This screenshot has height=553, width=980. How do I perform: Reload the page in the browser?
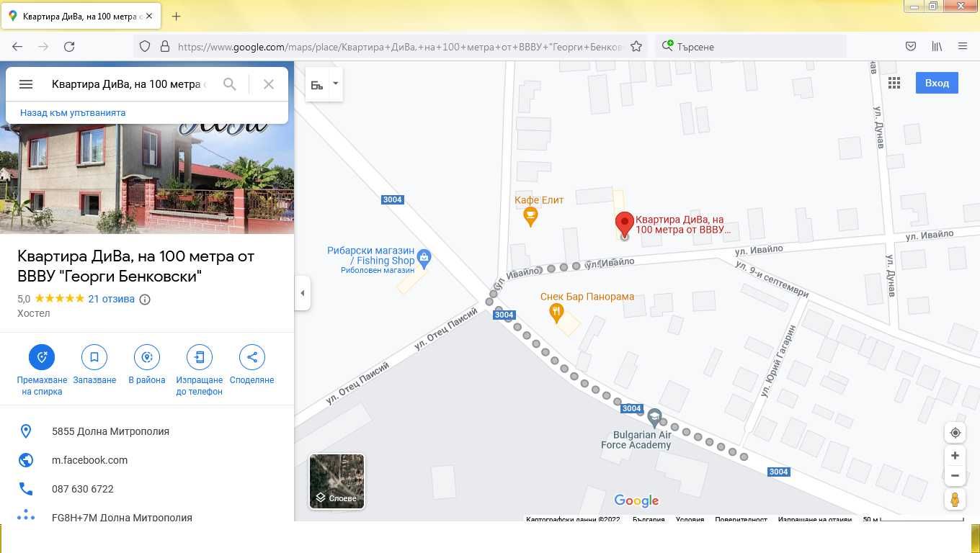69,46
